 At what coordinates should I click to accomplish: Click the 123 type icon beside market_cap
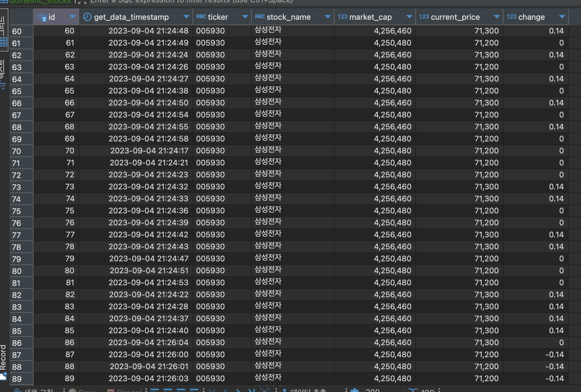tap(342, 17)
